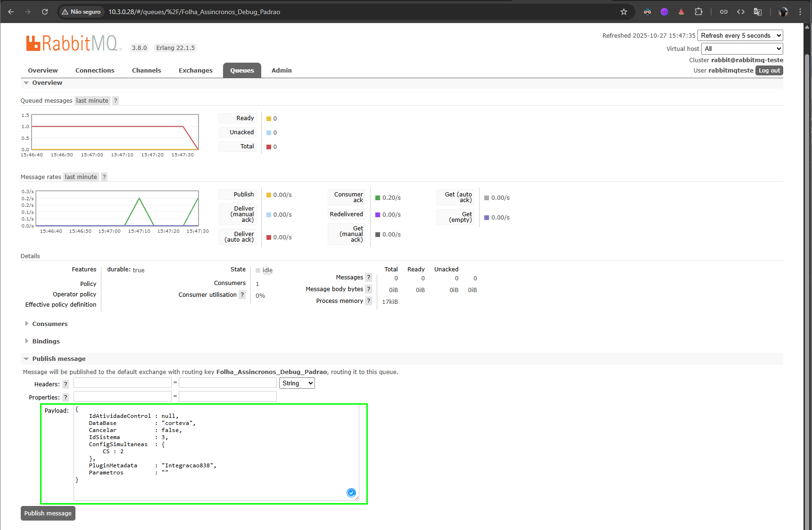Screen dimensions: 812x530
Task: Focus the Headers value input field
Action: 228,383
